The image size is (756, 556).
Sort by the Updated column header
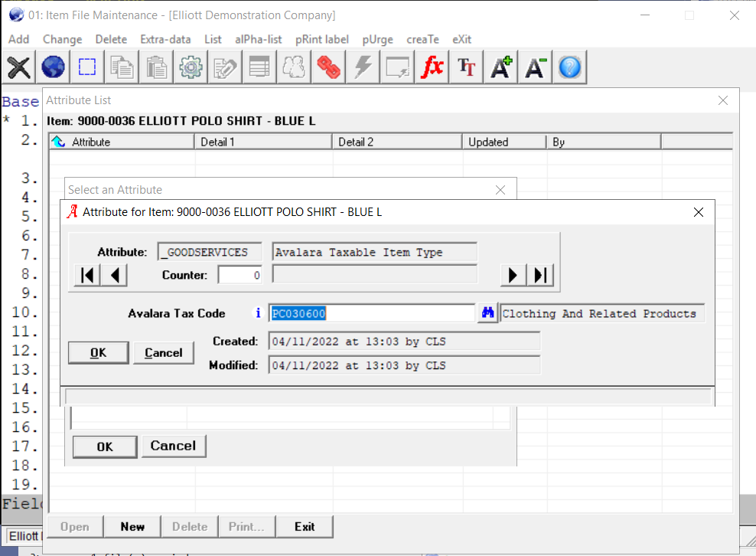pyautogui.click(x=504, y=142)
